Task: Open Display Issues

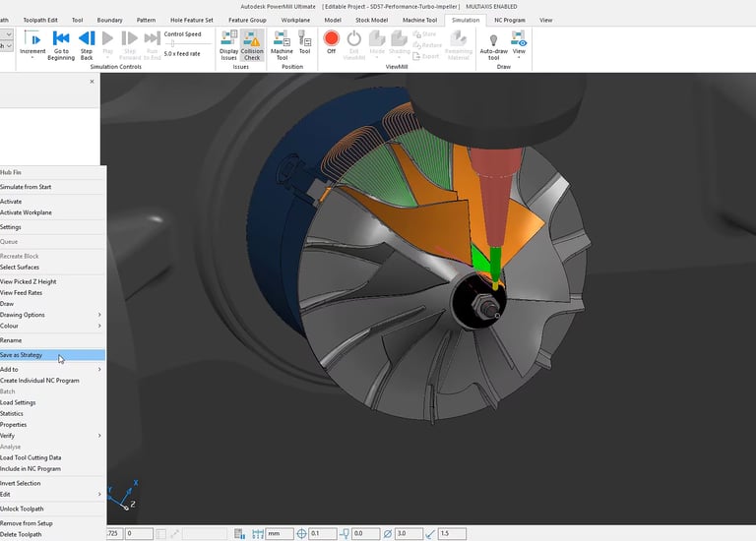Action: click(x=228, y=45)
